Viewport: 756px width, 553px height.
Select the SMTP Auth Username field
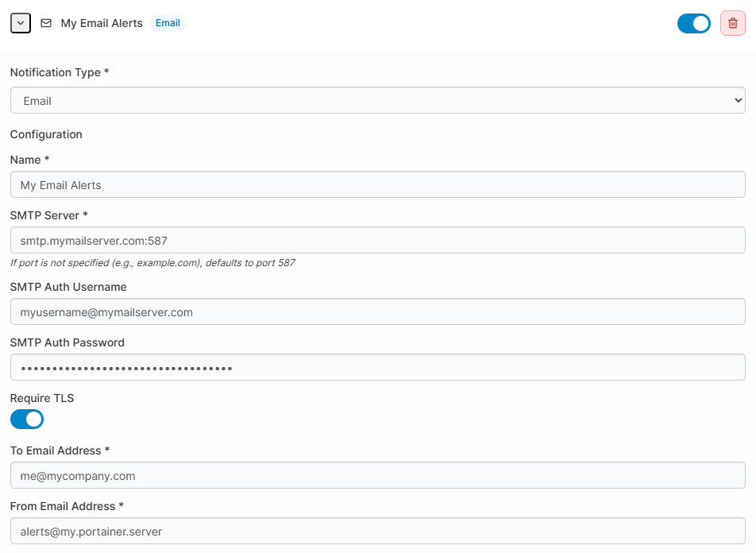377,312
